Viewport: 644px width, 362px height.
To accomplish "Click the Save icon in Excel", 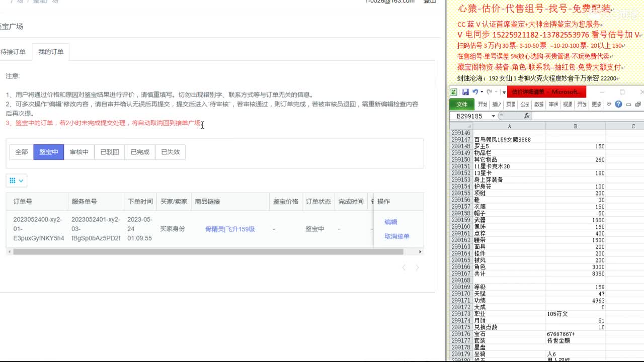I will (x=466, y=92).
